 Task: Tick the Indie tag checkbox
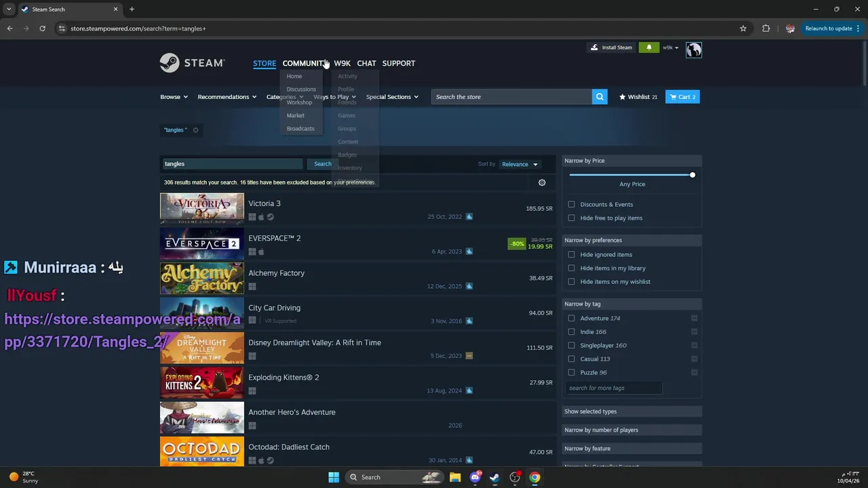(572, 331)
